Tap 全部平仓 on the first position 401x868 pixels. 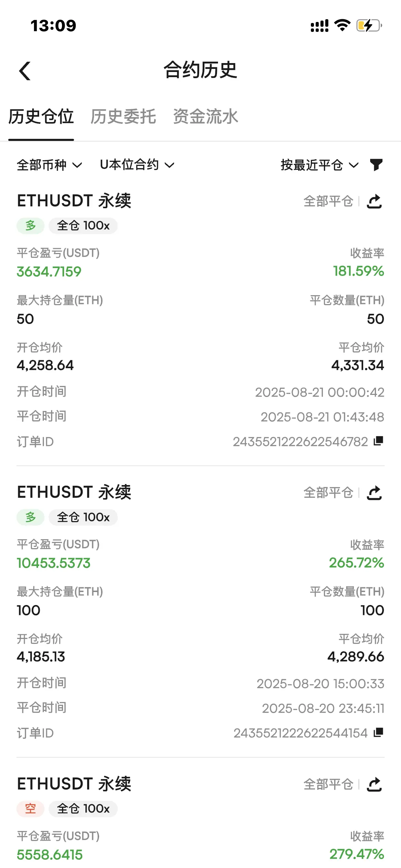(328, 201)
